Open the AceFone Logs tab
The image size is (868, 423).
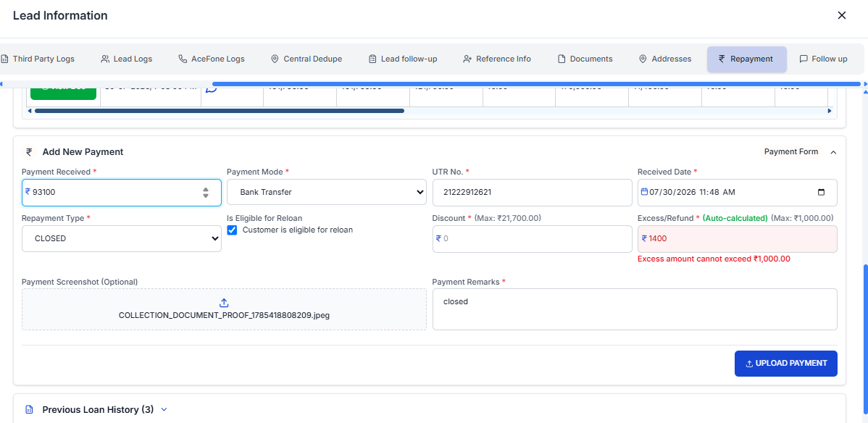[x=211, y=59]
